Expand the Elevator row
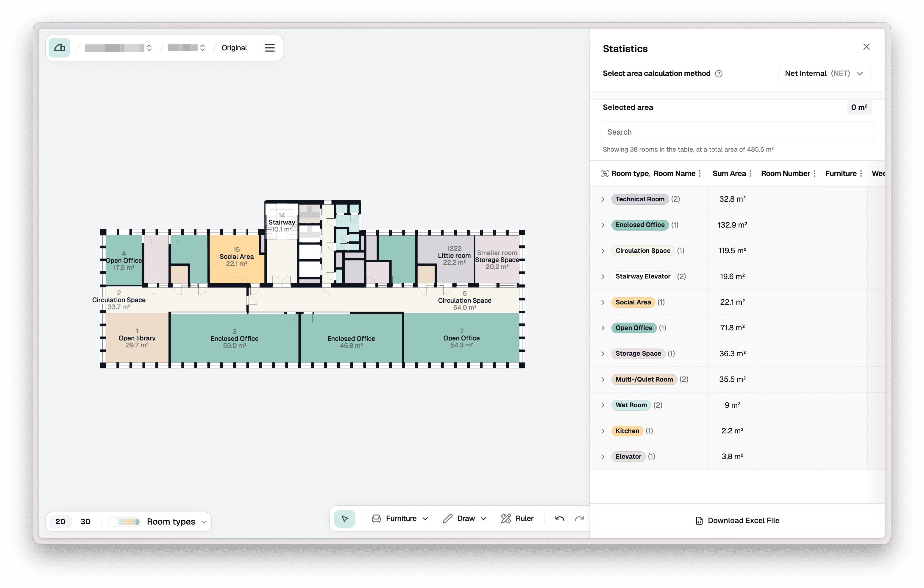 (x=603, y=457)
